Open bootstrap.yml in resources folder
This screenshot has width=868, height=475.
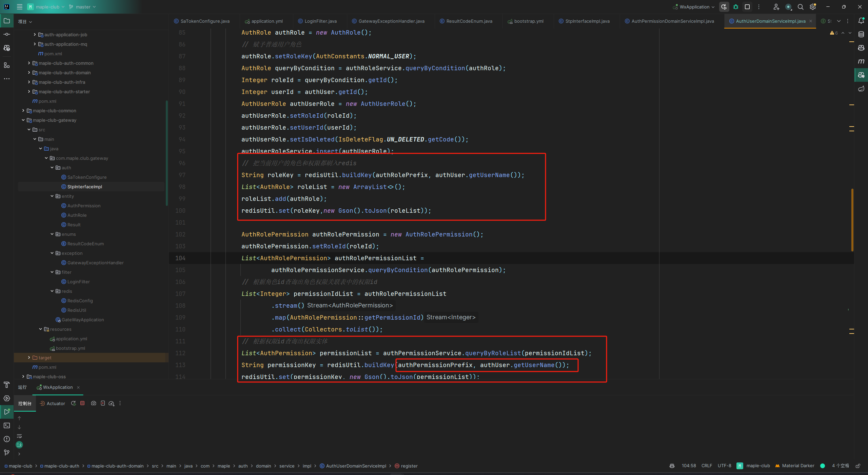pyautogui.click(x=71, y=348)
